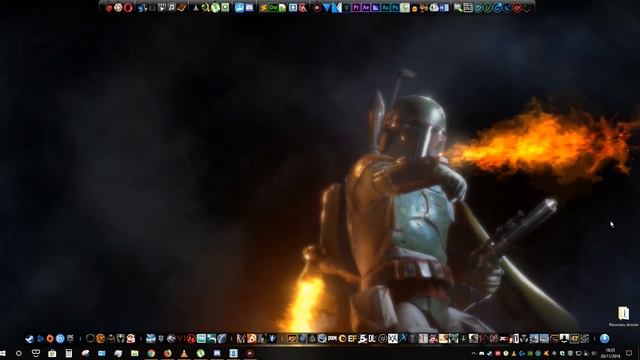Open the Action Center notifications icon
Screen dimensions: 640x360
[629, 353]
